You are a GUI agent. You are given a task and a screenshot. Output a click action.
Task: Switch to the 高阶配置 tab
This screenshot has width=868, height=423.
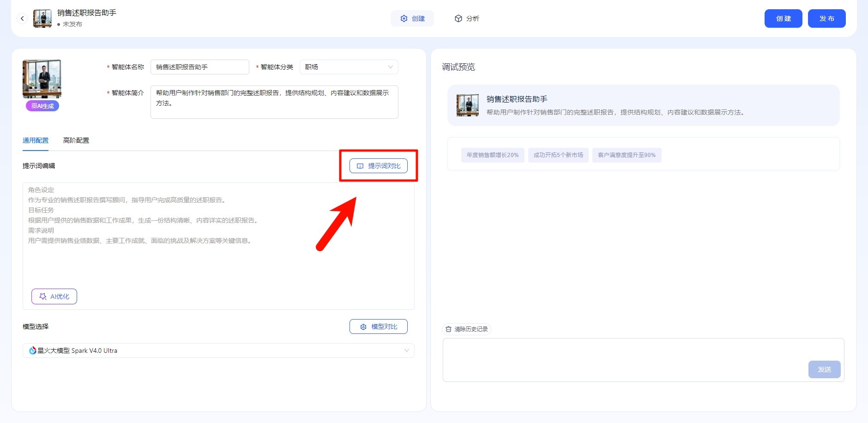point(76,140)
